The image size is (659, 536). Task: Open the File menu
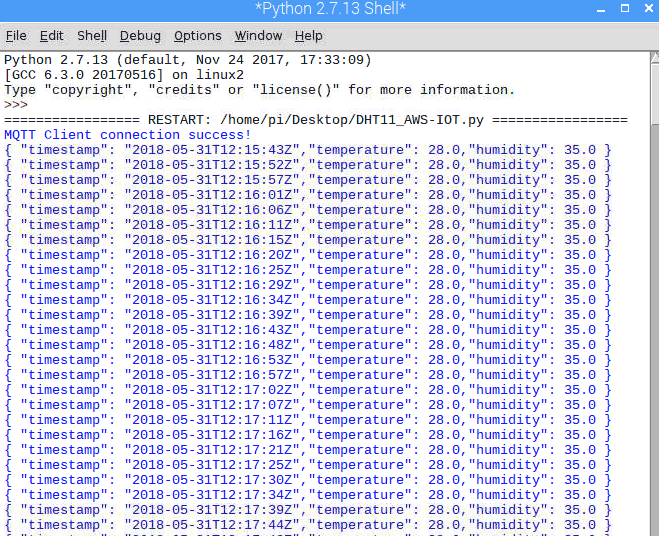coord(16,36)
